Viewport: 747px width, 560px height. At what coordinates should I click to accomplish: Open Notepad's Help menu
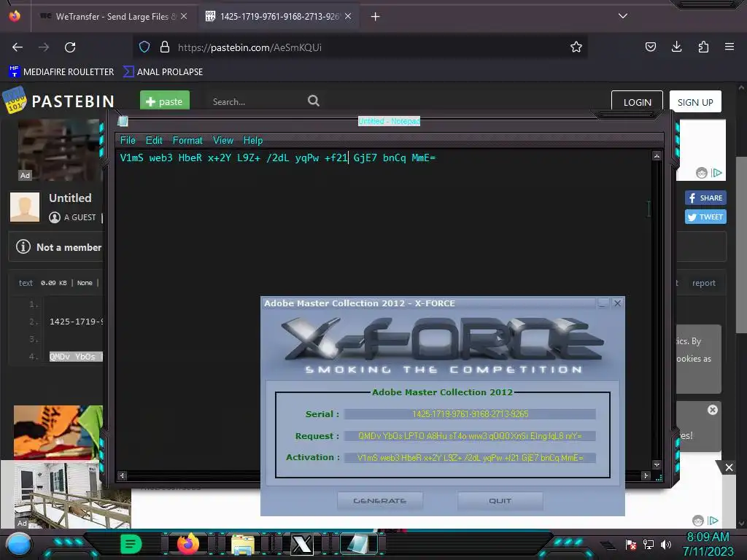click(253, 141)
